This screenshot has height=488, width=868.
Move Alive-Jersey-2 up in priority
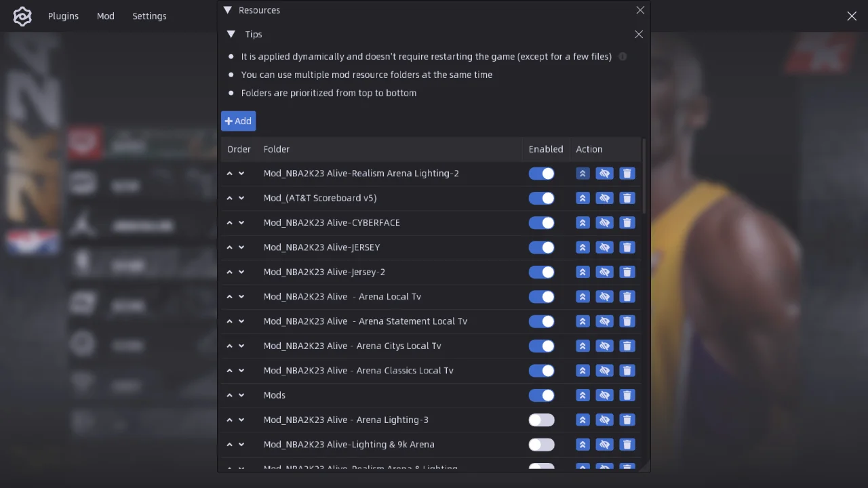pos(229,272)
